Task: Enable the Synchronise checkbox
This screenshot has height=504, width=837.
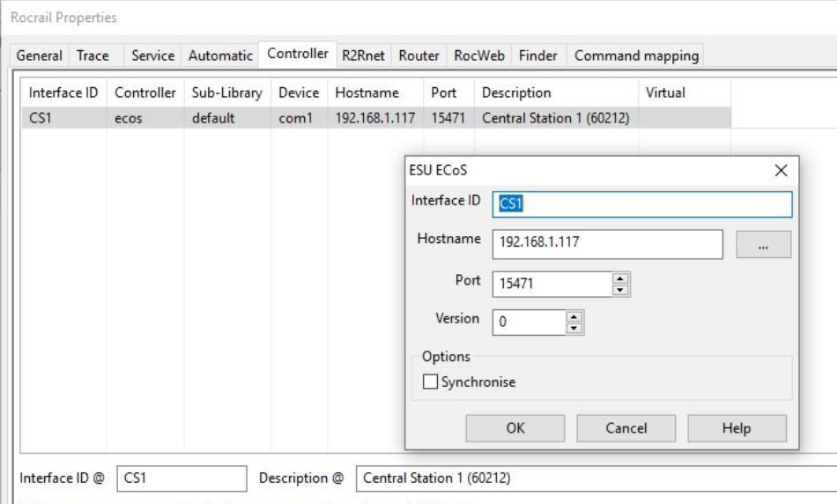Action: pos(431,382)
